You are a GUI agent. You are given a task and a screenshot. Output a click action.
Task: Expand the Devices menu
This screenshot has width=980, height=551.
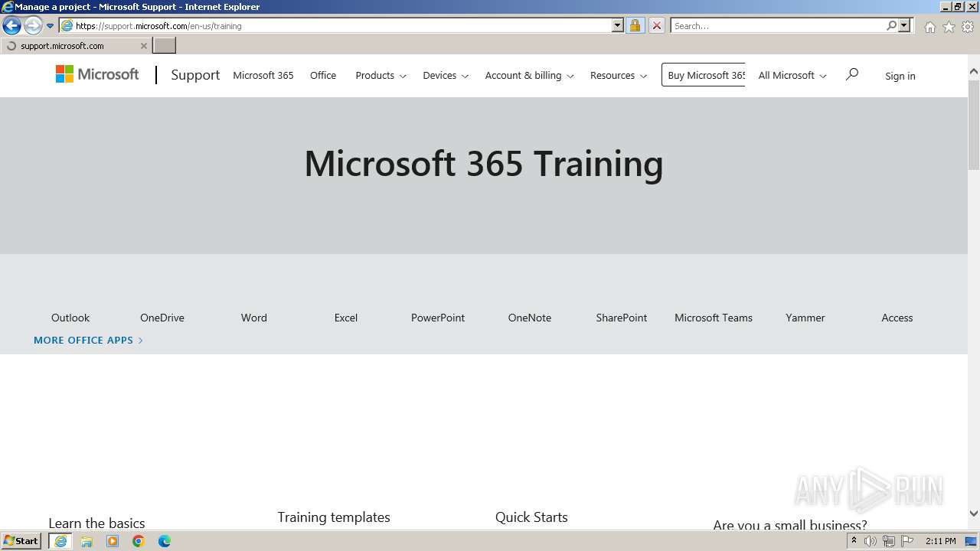click(x=446, y=75)
